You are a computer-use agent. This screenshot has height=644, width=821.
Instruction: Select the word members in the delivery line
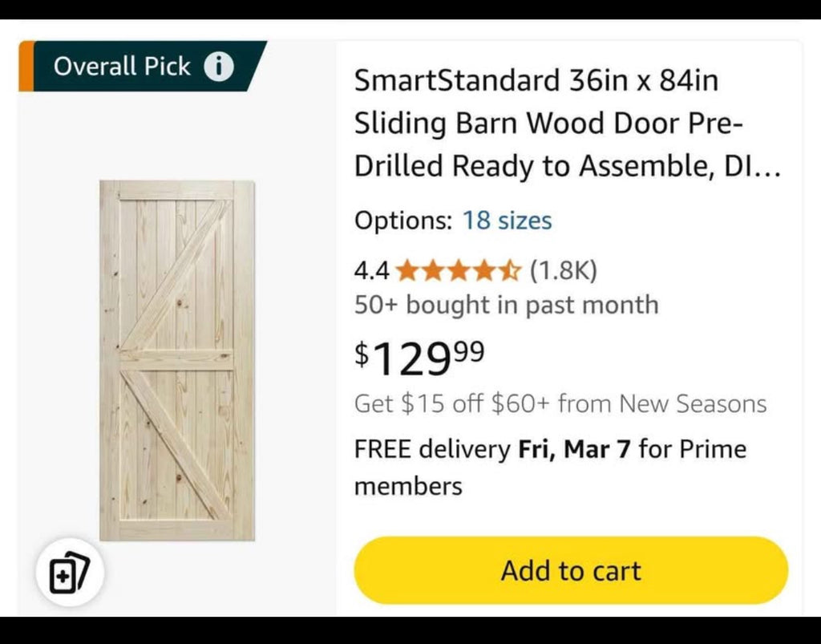(x=408, y=487)
